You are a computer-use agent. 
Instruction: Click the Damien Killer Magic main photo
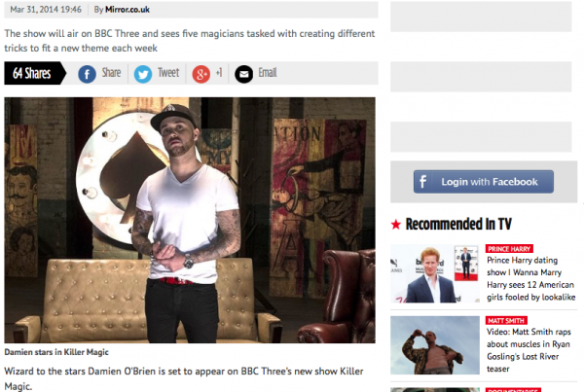[190, 221]
